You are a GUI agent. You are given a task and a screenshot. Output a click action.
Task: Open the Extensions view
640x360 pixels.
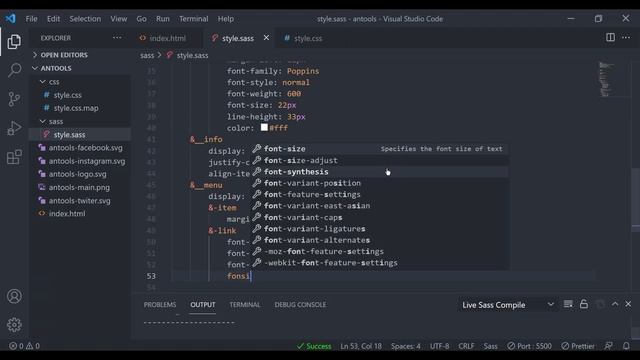click(14, 157)
